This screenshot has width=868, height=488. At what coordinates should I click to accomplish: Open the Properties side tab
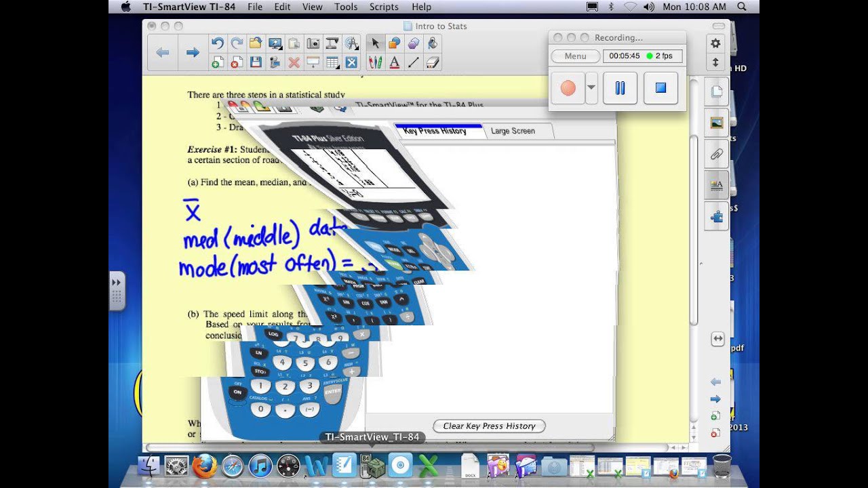point(716,184)
